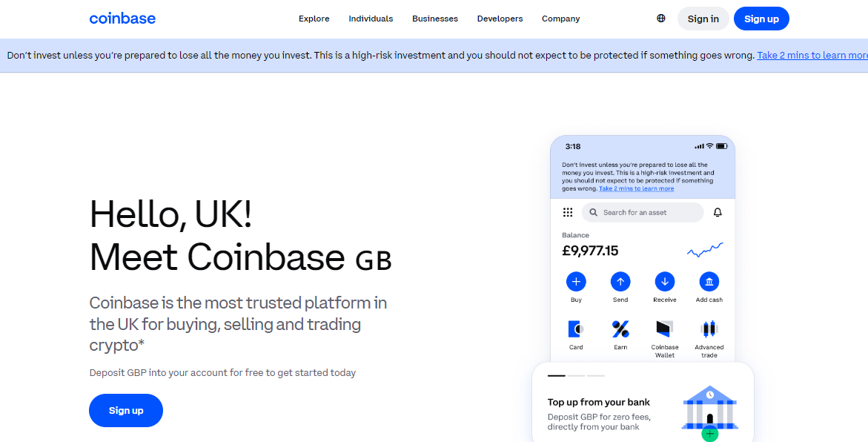Open the Developers menu in the navbar
The image size is (868, 442).
tap(500, 19)
